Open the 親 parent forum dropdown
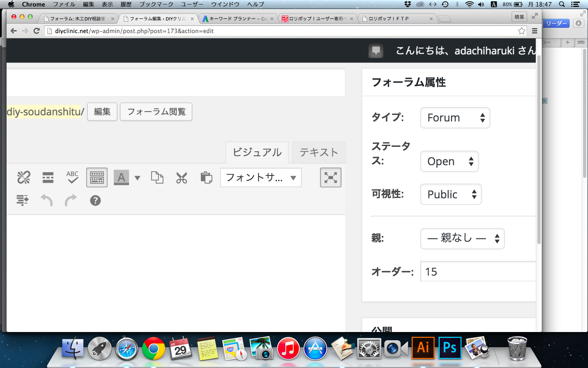588x368 pixels. [x=462, y=238]
